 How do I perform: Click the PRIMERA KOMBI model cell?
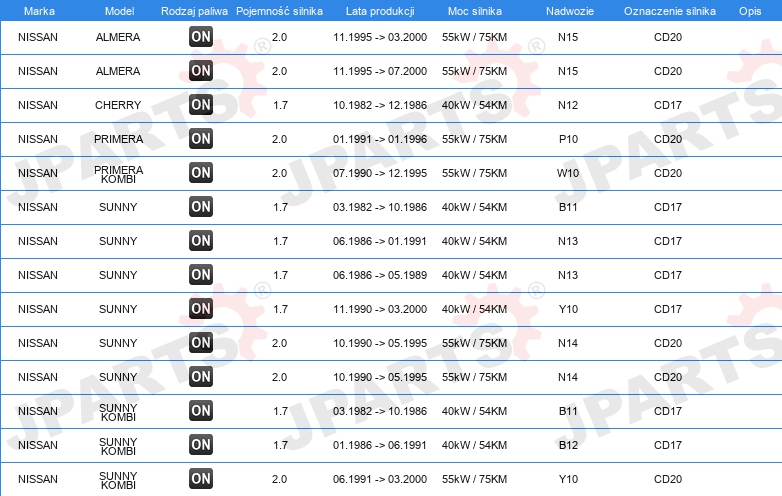point(119,174)
